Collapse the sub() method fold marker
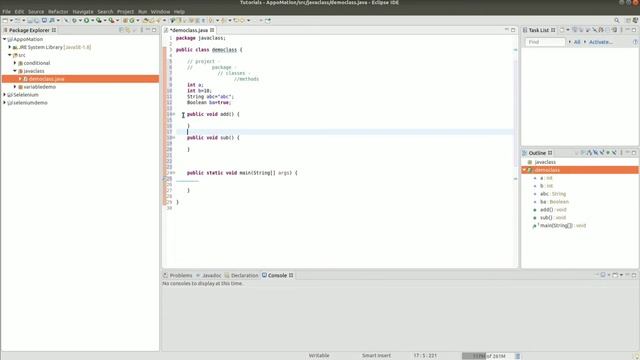 click(x=173, y=138)
